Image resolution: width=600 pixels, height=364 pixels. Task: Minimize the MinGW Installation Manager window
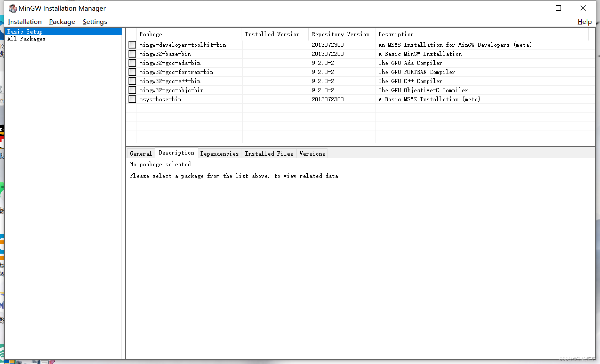click(x=534, y=8)
